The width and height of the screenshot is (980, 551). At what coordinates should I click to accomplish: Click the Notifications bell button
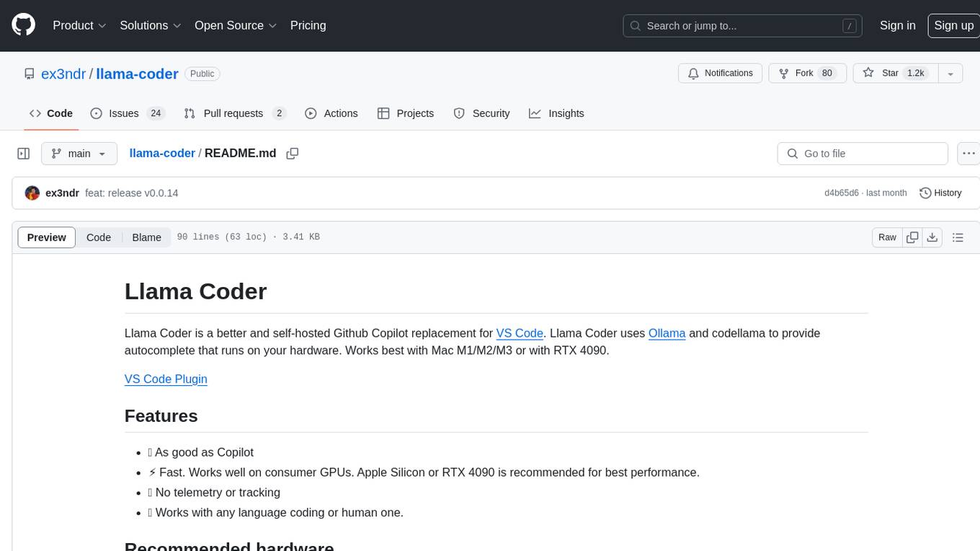(720, 74)
